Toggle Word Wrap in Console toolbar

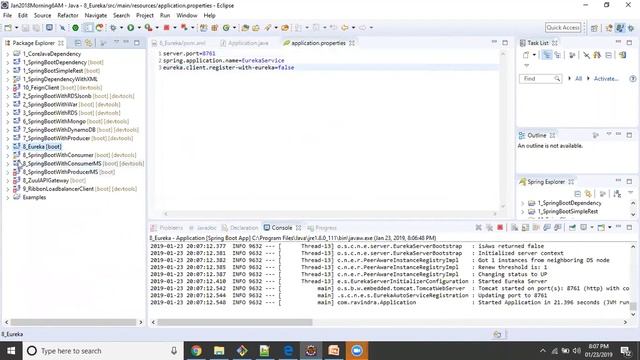[536, 227]
